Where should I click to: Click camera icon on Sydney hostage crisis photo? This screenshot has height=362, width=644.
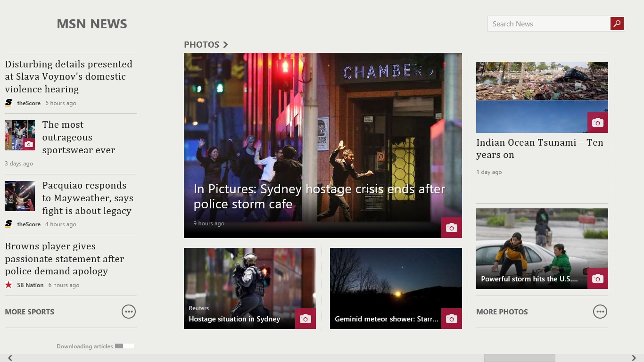click(x=452, y=228)
